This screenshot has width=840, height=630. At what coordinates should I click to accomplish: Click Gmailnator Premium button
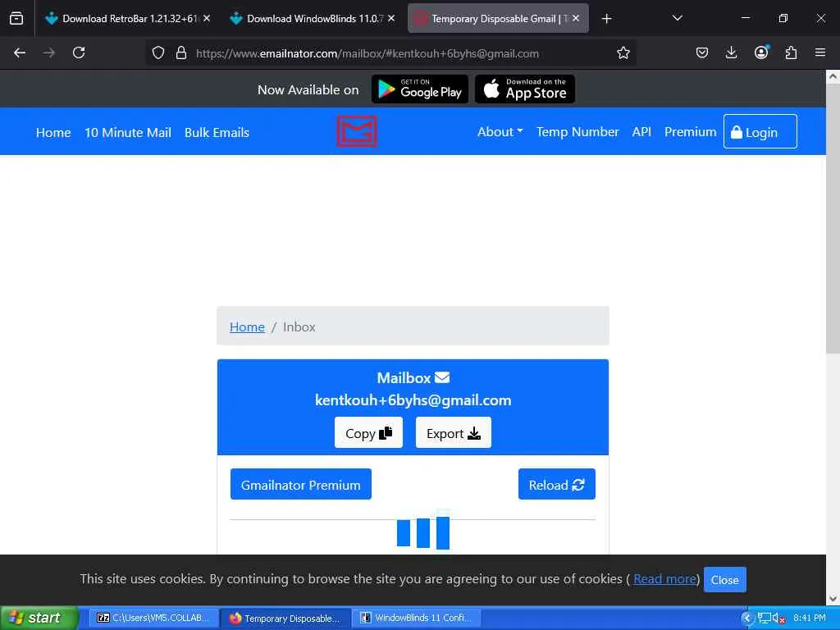[300, 484]
